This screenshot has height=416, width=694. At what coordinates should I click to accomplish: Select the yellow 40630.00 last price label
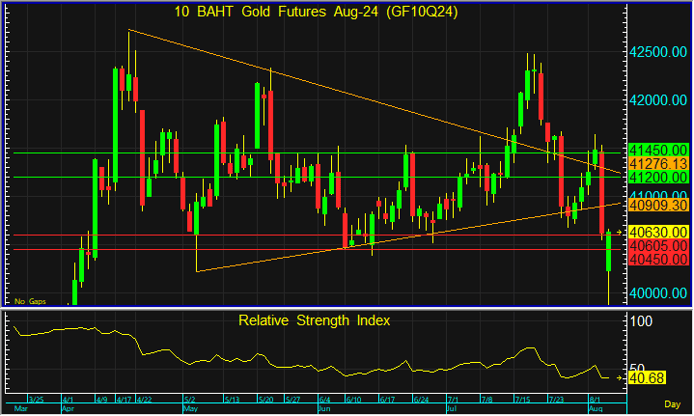point(655,232)
